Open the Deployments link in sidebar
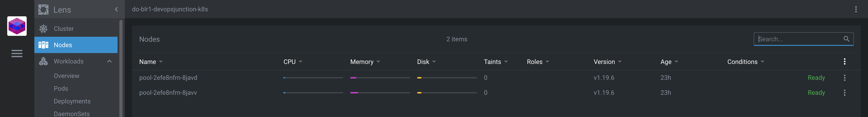The width and height of the screenshot is (868, 117). click(x=72, y=101)
